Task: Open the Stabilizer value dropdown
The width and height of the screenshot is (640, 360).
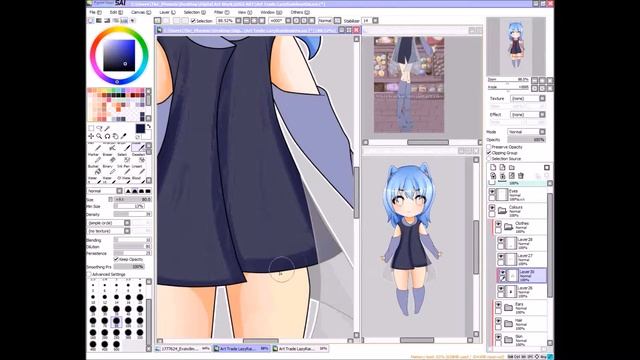Action: (x=375, y=20)
